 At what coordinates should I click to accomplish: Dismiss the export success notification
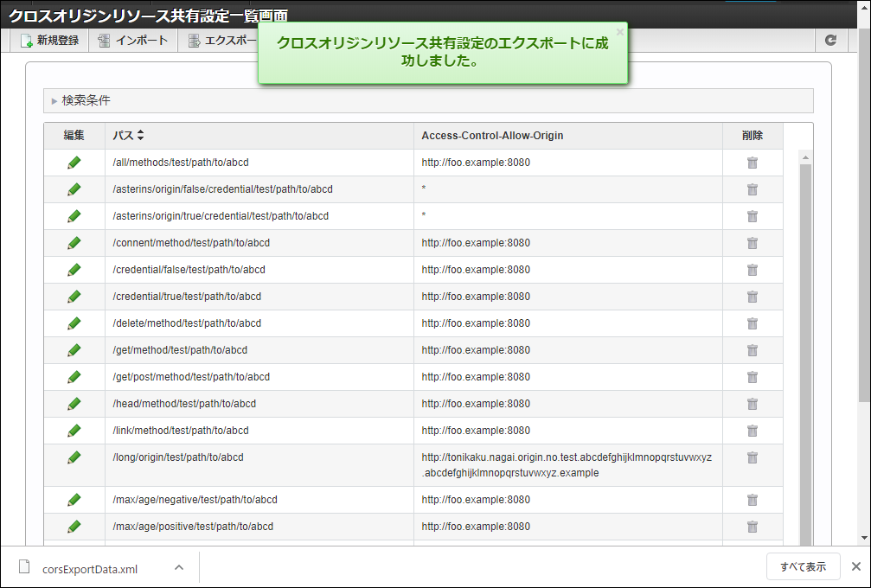619,31
